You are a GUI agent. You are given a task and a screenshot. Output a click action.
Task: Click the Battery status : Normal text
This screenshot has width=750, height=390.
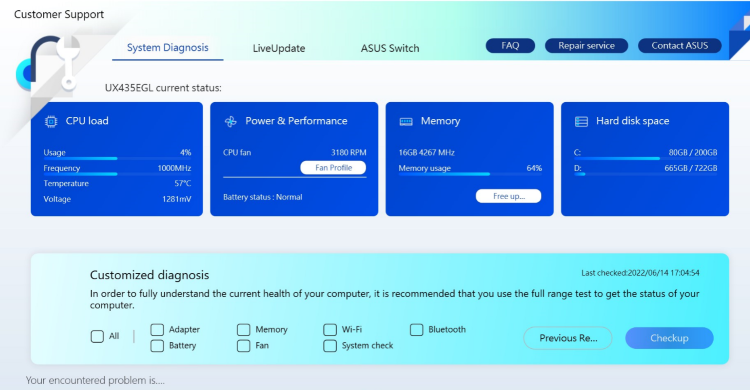(x=263, y=197)
